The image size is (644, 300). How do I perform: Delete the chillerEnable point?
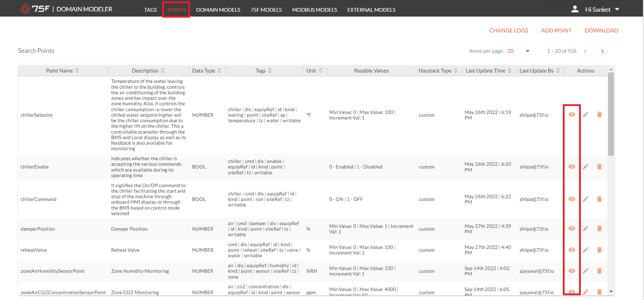(x=599, y=167)
